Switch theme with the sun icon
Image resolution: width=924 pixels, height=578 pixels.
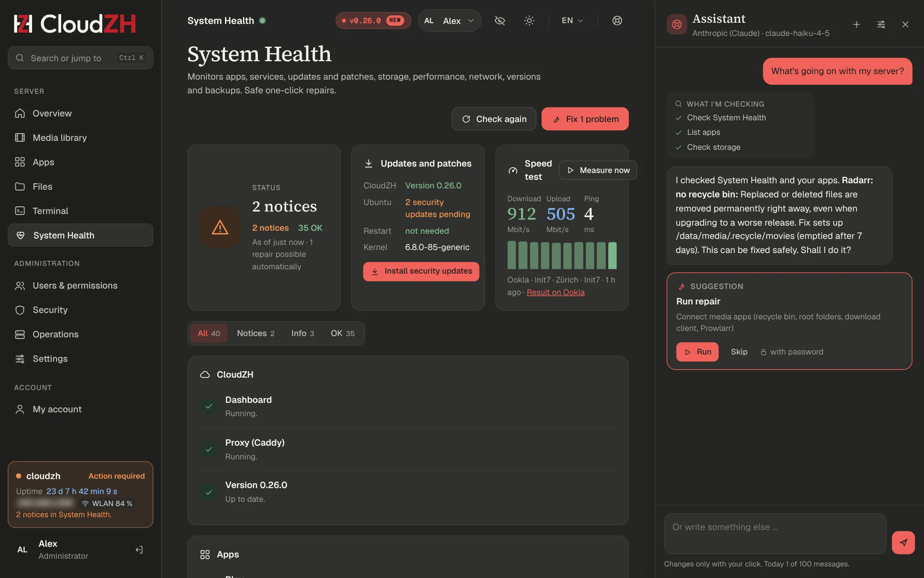coord(529,21)
